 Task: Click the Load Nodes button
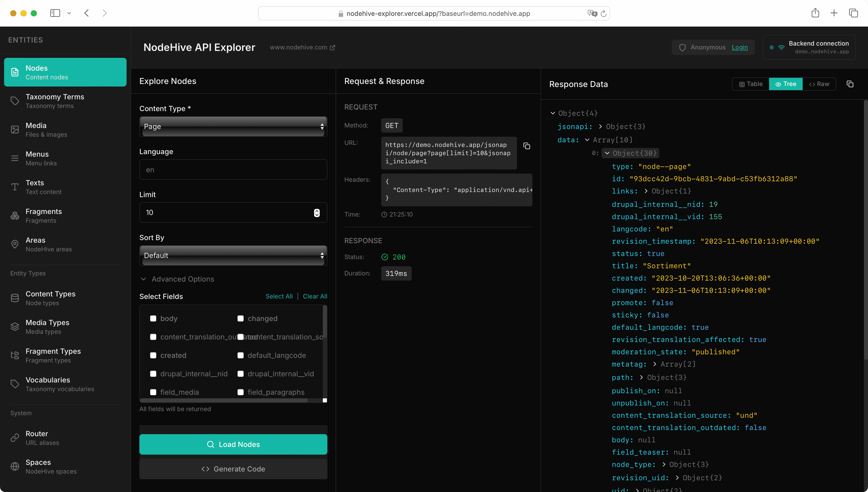click(233, 444)
